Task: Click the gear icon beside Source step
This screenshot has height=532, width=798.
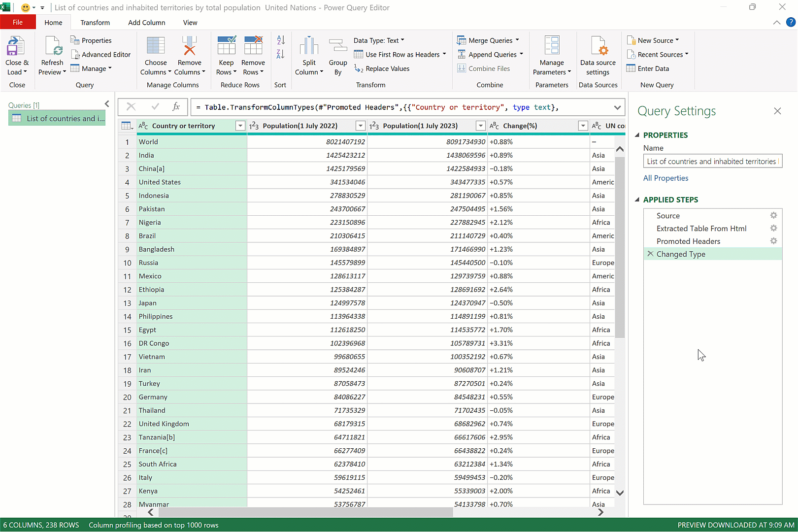Action: 773,216
